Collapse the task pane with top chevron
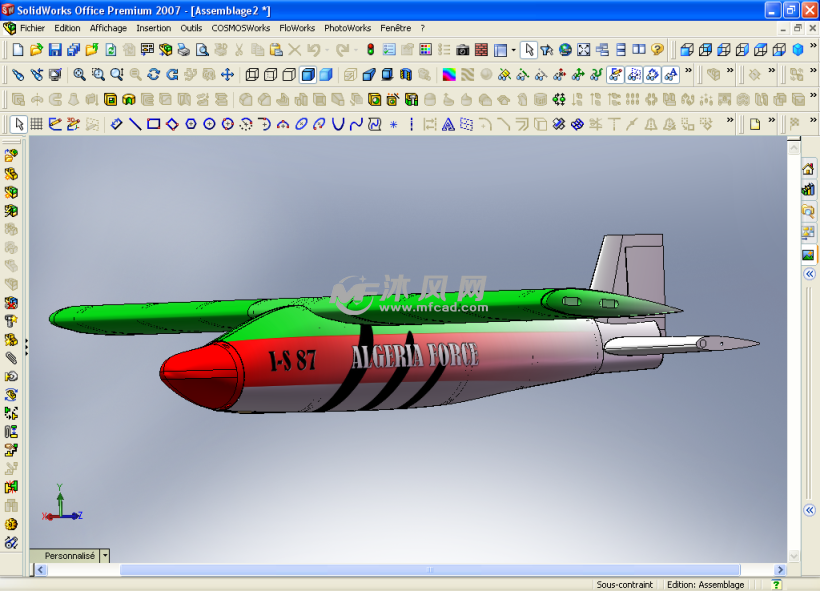820x591 pixels. (x=810, y=274)
